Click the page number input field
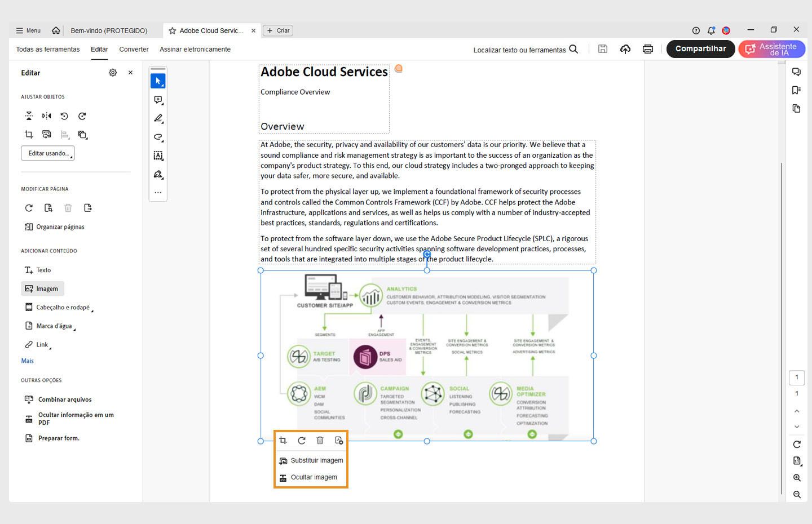Viewport: 812px width, 524px height. (797, 378)
